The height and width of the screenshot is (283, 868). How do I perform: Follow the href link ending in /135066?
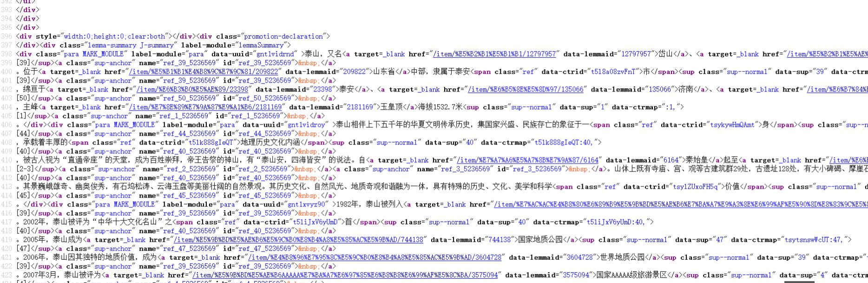tap(526, 89)
